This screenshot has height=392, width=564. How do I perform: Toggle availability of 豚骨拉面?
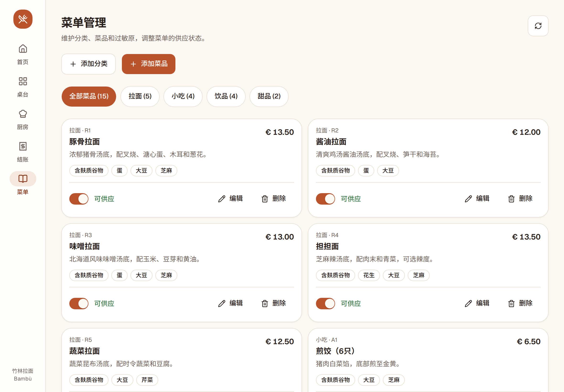click(79, 199)
